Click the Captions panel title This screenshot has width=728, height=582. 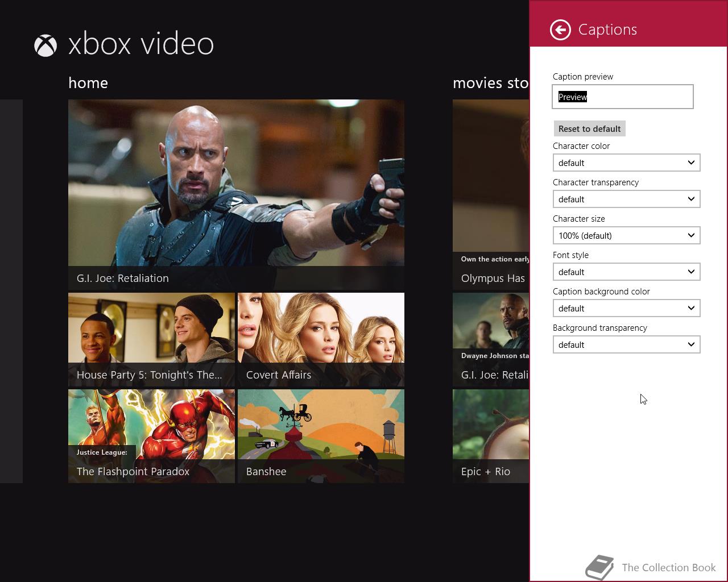click(607, 30)
